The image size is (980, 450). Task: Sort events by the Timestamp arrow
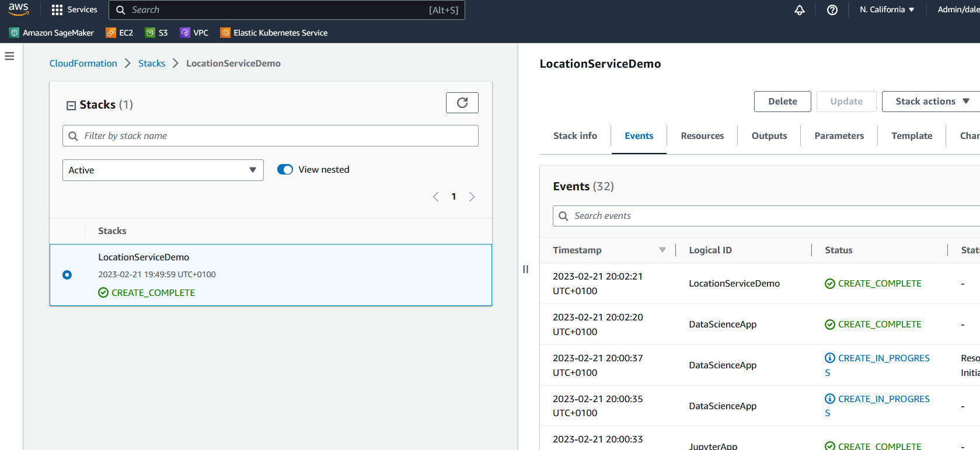(662, 250)
